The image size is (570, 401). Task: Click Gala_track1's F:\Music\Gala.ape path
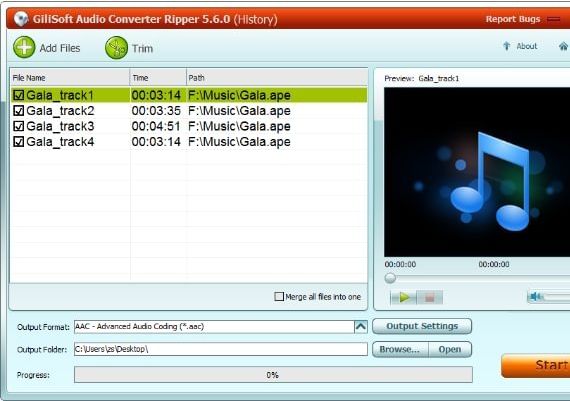click(239, 96)
